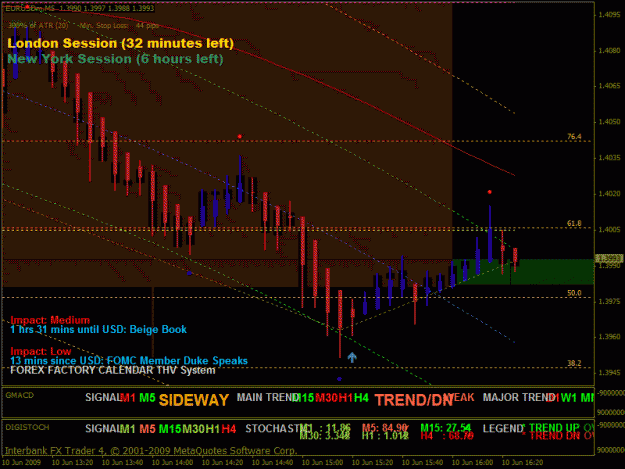Screen dimensions: 625x469
Task: Click 'FOREX FACTORY CALENDAR THV System' text
Action: pyautogui.click(x=113, y=370)
